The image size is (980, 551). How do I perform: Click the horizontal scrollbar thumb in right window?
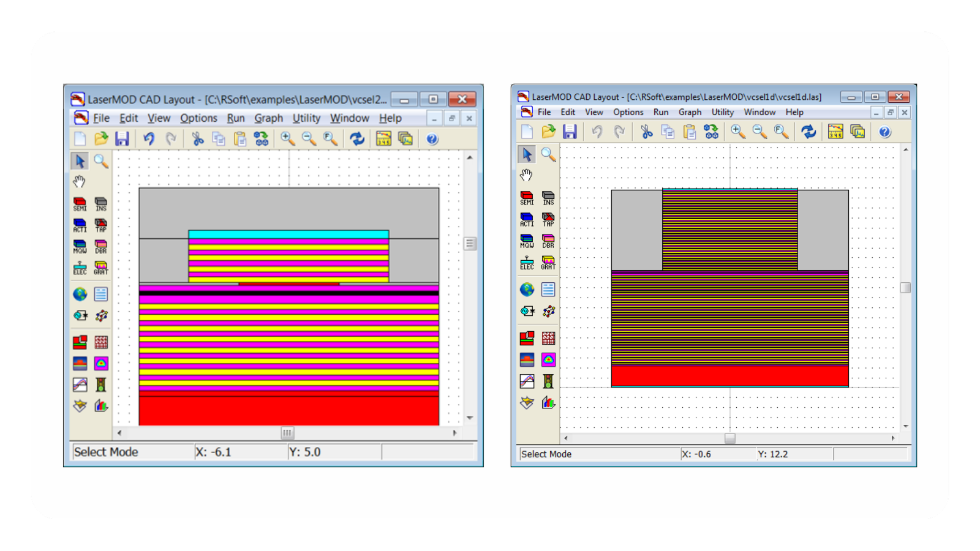point(729,438)
